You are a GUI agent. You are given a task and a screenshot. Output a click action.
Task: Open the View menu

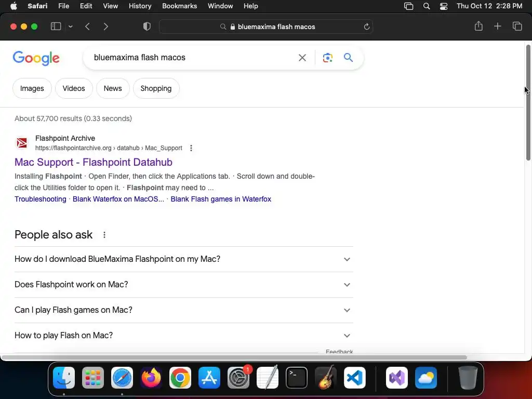point(110,6)
